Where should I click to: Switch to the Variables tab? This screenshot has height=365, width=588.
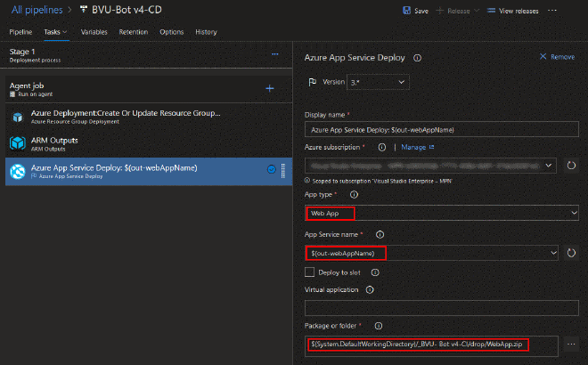94,32
